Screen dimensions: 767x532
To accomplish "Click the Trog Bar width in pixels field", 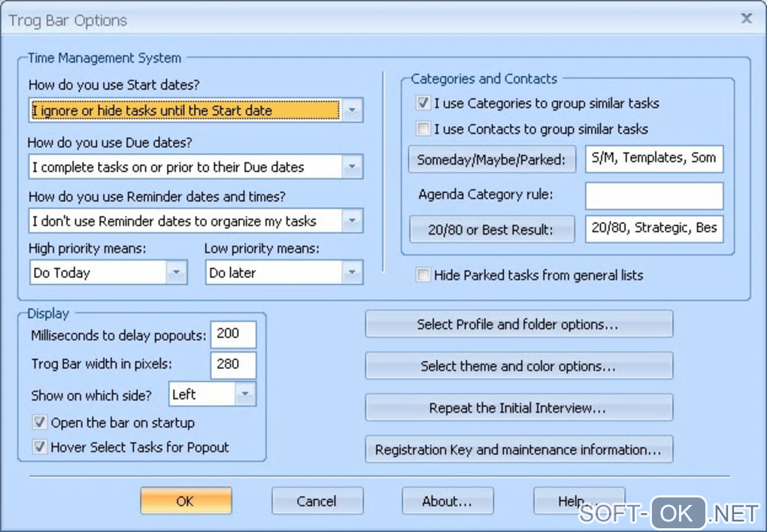I will pos(233,364).
